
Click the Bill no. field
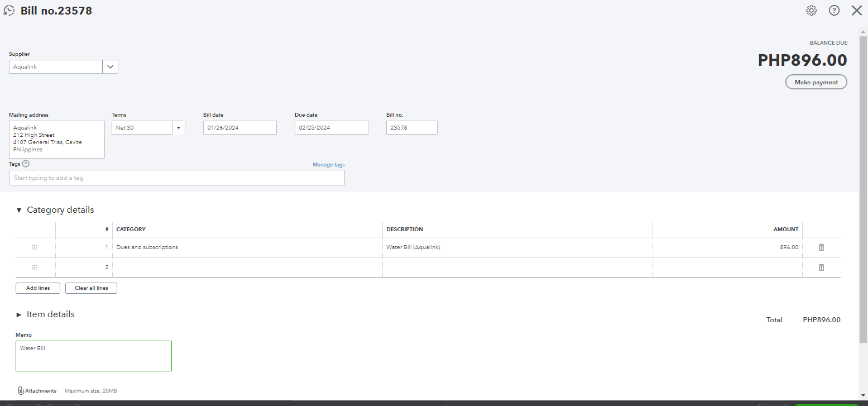[412, 127]
